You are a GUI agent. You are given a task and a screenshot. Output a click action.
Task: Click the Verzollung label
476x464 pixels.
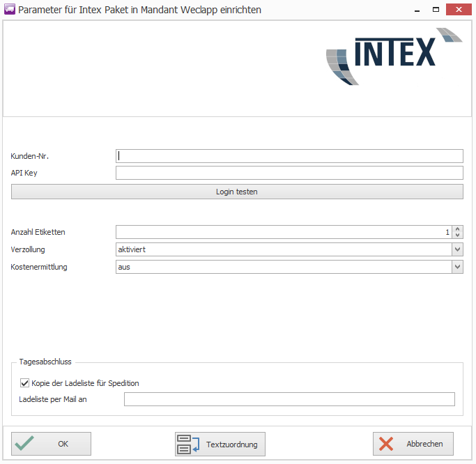pos(28,249)
